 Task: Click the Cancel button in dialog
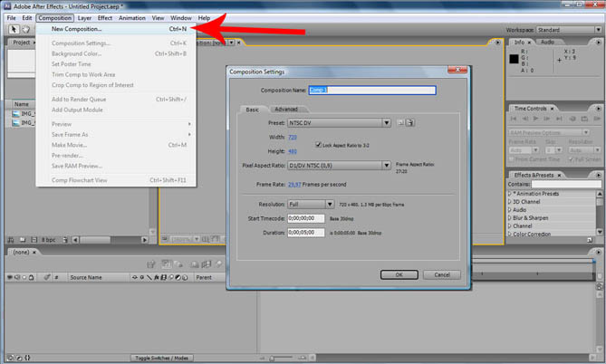point(441,274)
